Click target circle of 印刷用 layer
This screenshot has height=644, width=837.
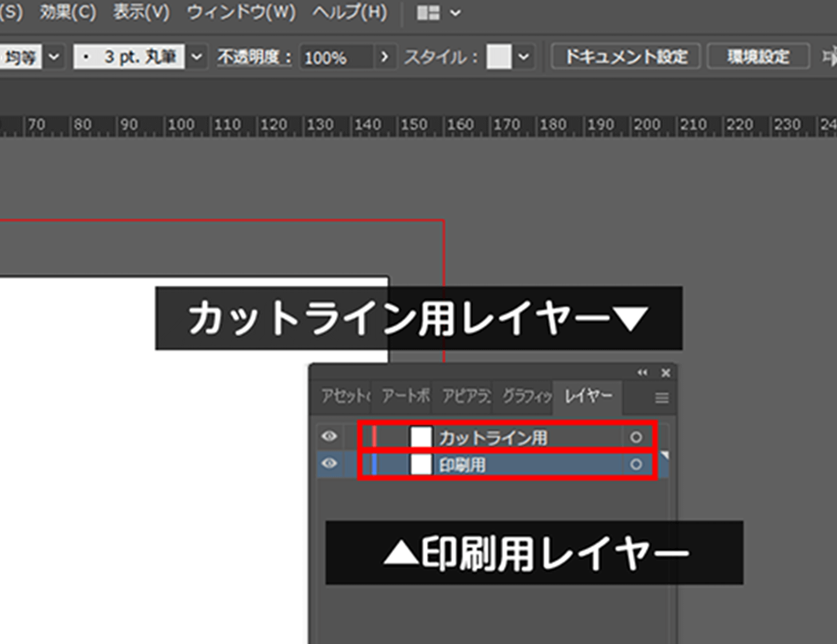[636, 465]
